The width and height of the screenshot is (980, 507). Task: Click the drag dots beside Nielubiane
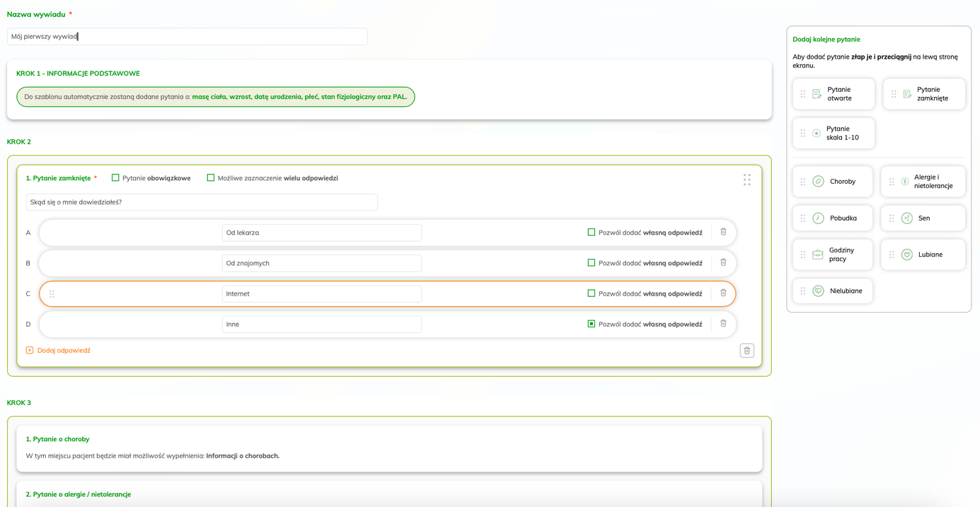coord(803,291)
